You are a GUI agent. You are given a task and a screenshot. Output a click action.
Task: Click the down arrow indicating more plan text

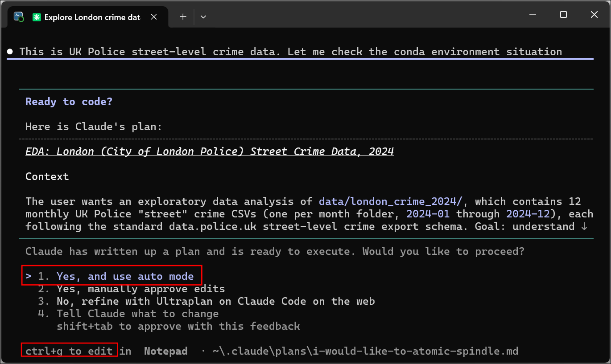(584, 226)
